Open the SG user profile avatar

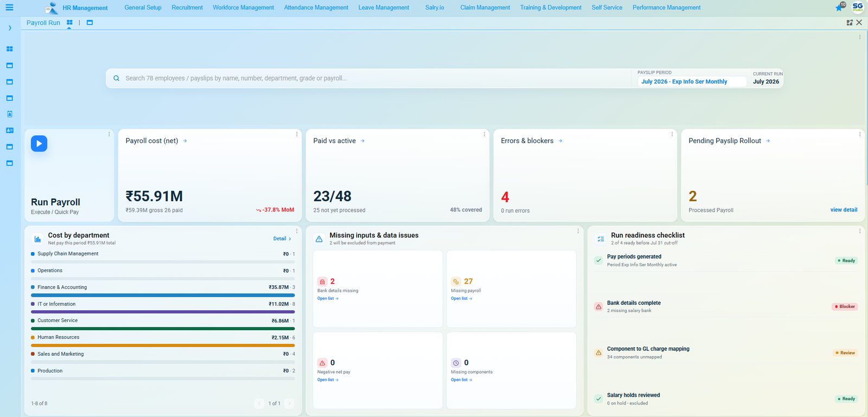[858, 7]
